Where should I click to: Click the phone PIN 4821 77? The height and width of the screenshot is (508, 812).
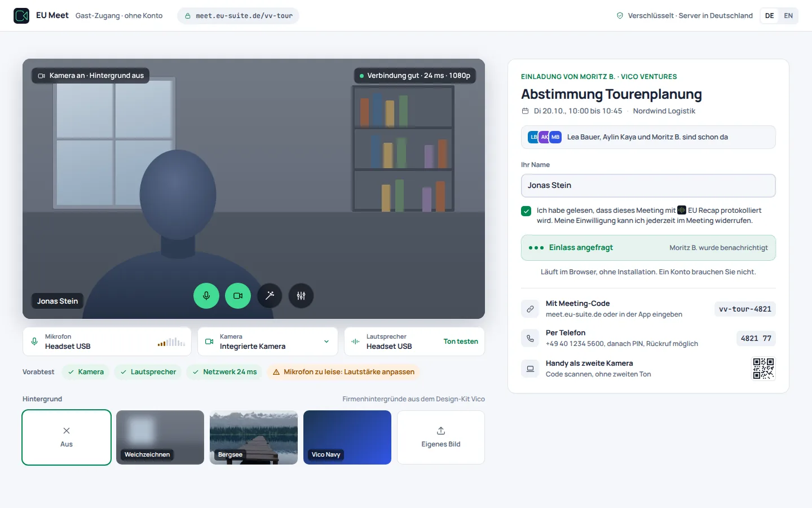[x=756, y=339]
